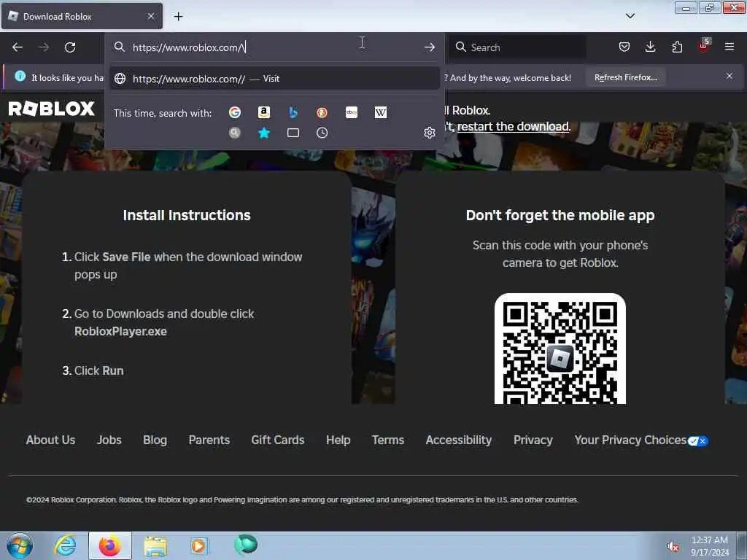Click the muted volume tray icon
Viewport: 747px width, 560px height.
pos(673,547)
